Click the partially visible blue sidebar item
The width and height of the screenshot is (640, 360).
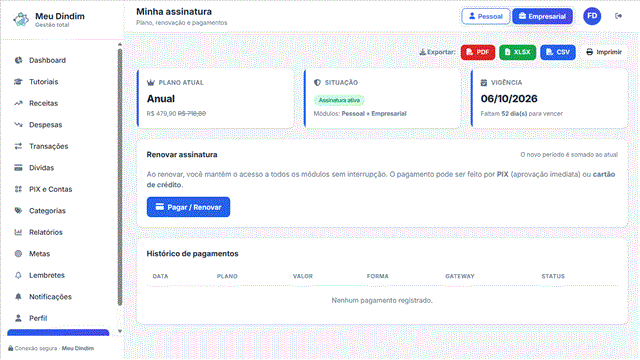[58, 333]
